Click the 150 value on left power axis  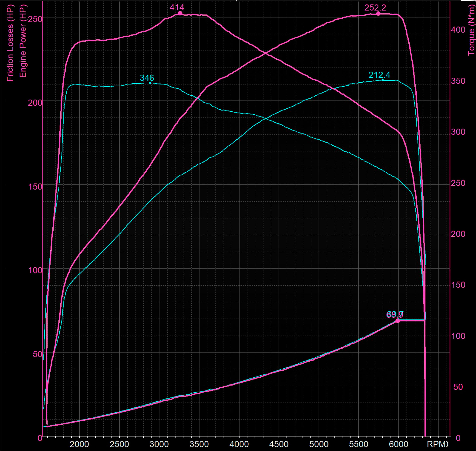coord(35,187)
